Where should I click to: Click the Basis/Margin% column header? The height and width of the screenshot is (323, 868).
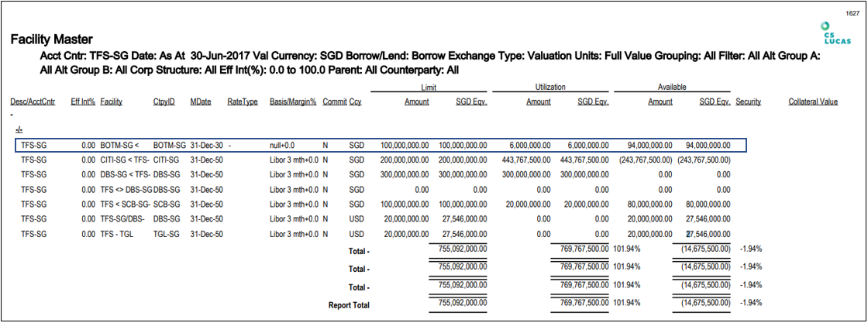293,101
